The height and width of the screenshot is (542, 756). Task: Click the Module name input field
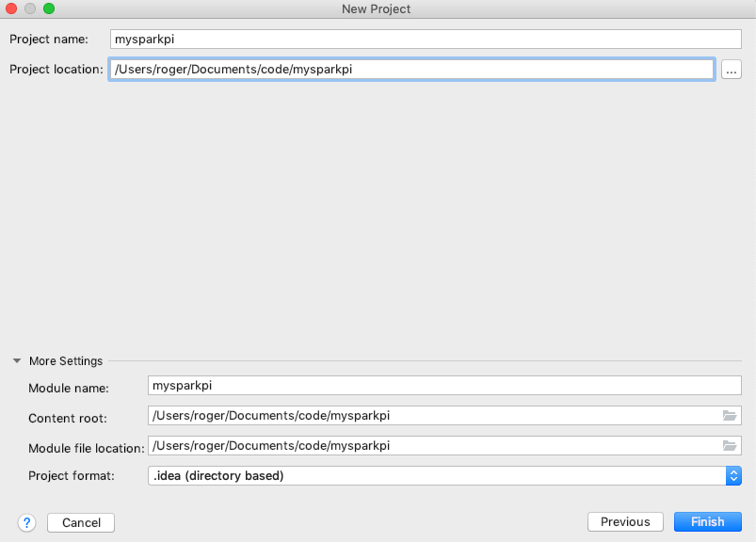[x=444, y=385]
